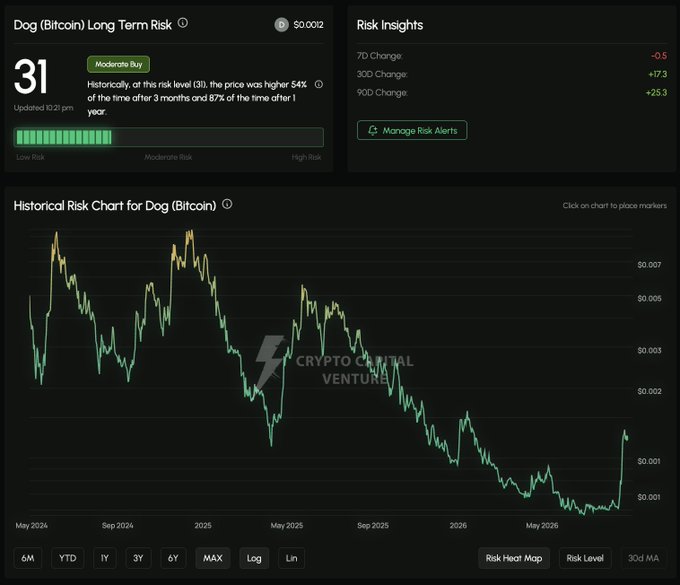Image resolution: width=680 pixels, height=585 pixels.
Task: Click the 90D Change value +25.3
Action: [656, 92]
